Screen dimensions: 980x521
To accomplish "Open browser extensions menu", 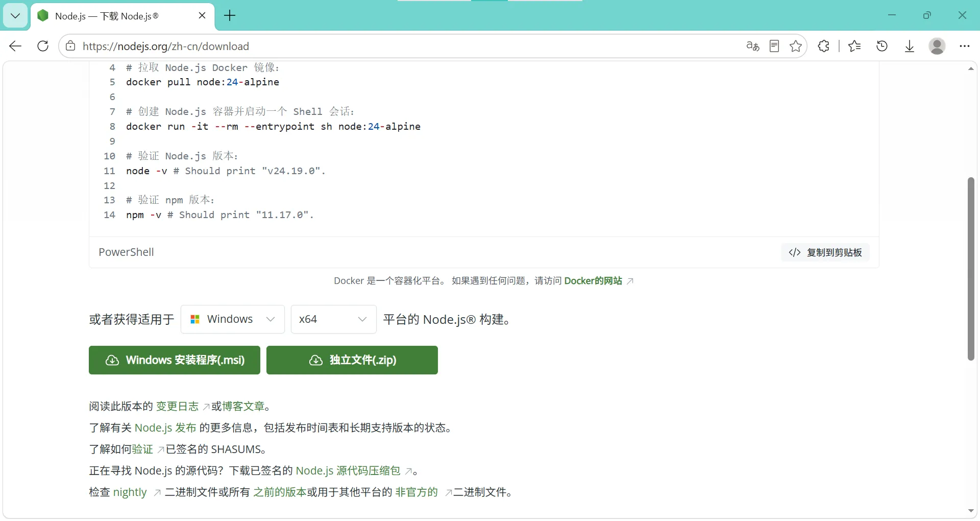I will [x=823, y=46].
